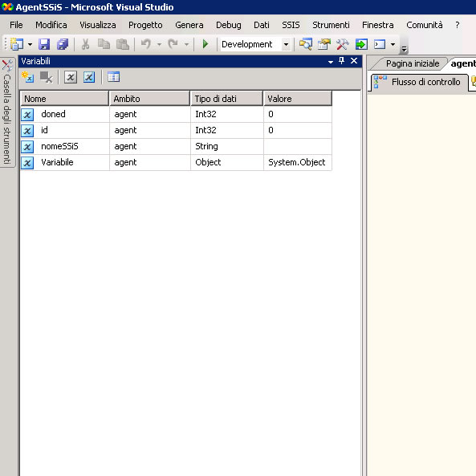
Task: Open the Choose Variable Columns icon
Action: [113, 77]
